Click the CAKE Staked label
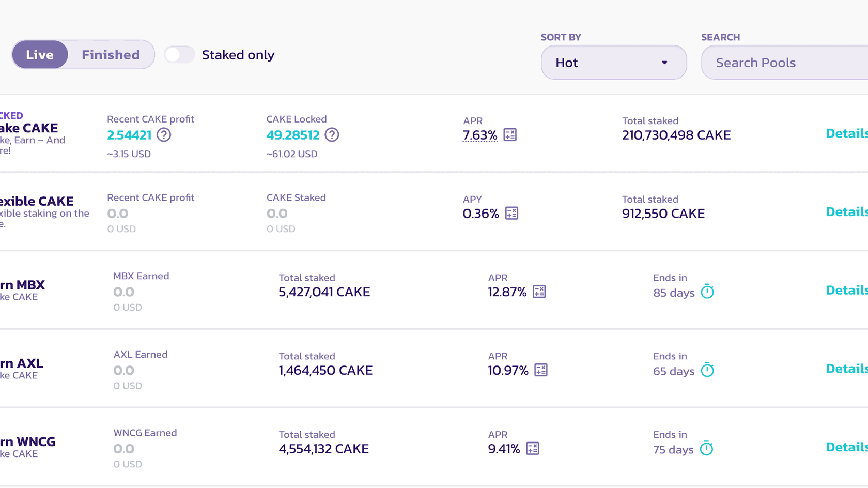868x488 pixels. 296,197
